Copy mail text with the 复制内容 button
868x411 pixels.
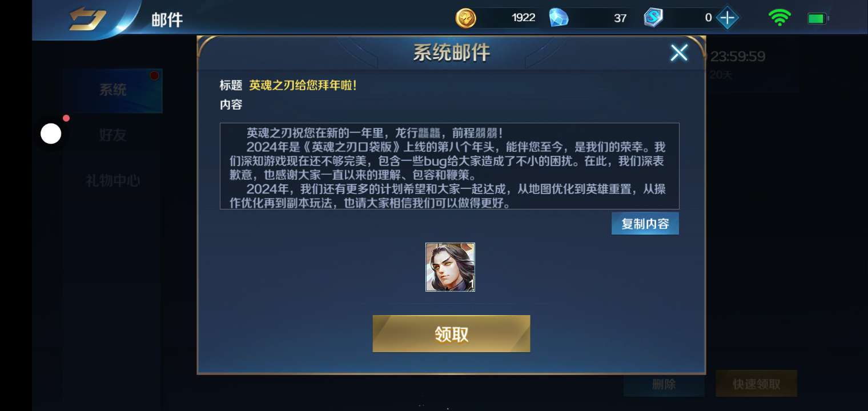coord(645,224)
